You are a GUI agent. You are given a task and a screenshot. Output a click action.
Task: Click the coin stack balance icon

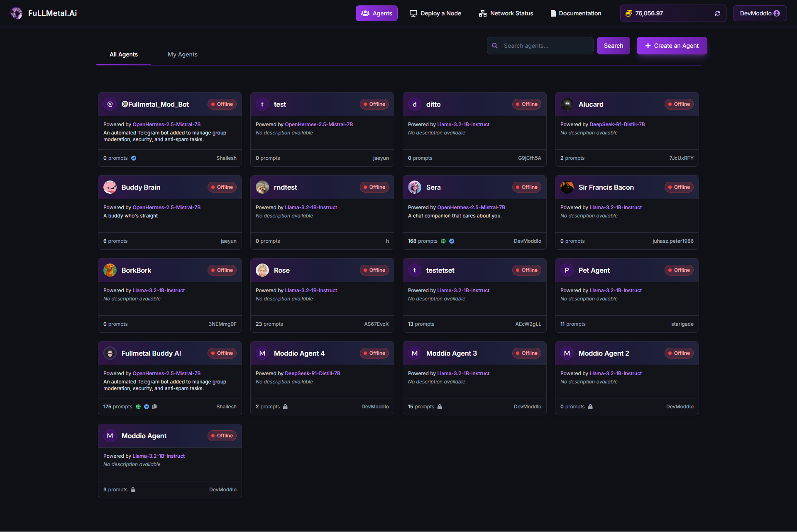(x=628, y=13)
